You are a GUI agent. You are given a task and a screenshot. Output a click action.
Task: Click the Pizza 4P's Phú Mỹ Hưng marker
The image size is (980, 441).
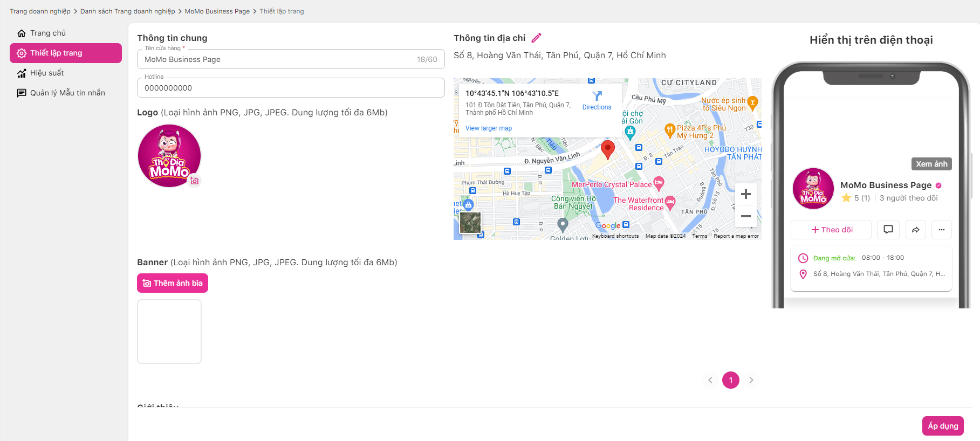coord(669,130)
